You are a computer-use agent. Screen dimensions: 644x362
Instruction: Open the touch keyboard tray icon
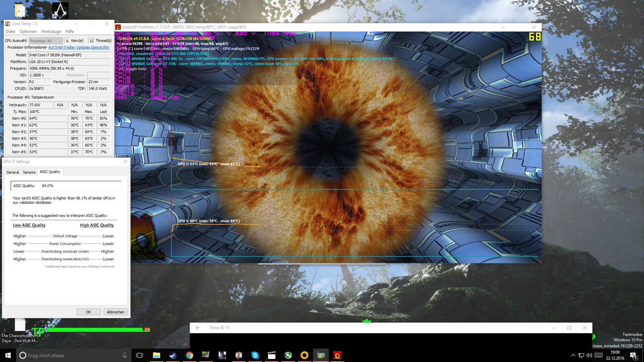click(598, 355)
